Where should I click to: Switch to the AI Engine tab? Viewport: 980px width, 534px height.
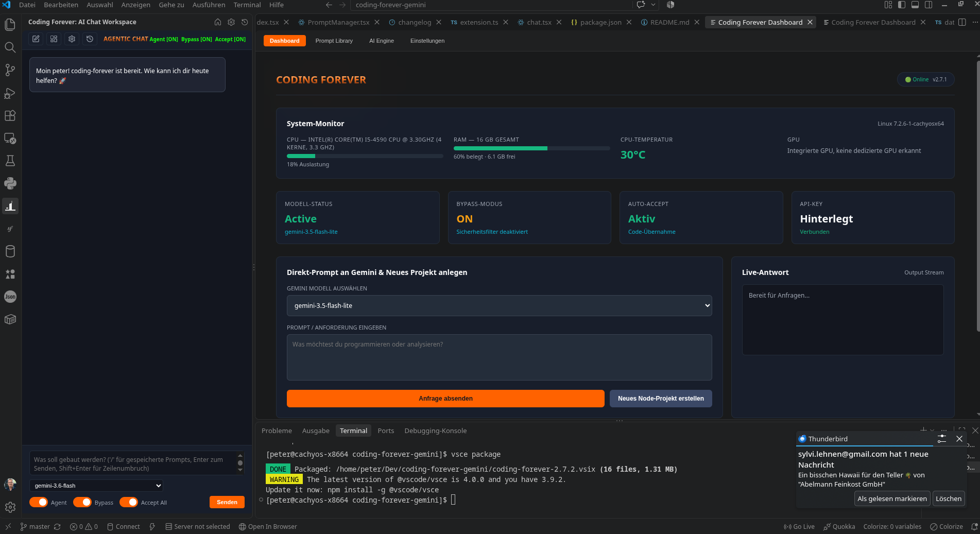tap(382, 41)
